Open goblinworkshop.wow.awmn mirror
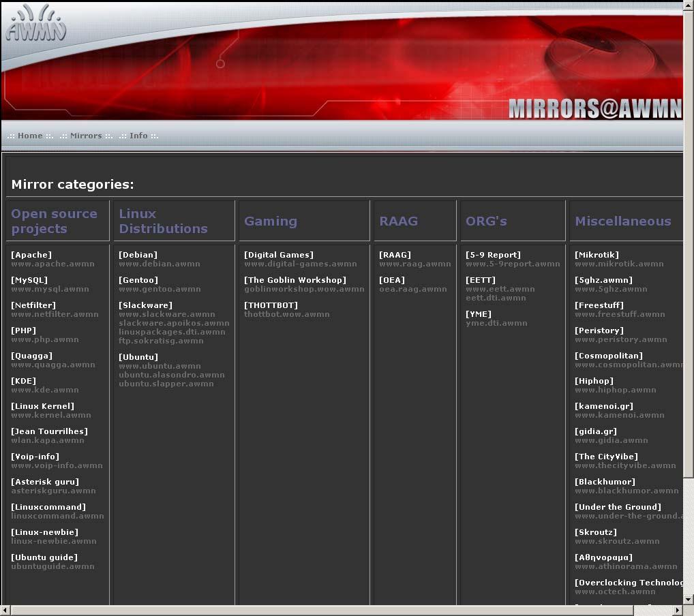Image resolution: width=694 pixels, height=616 pixels. 304,289
